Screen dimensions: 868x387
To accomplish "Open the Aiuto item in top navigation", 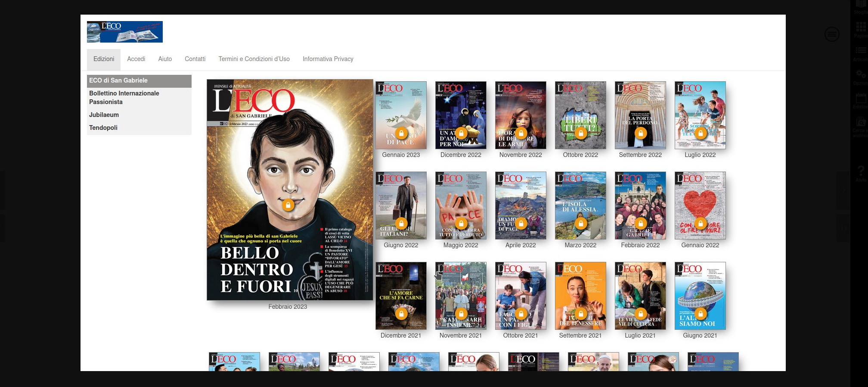I will pyautogui.click(x=165, y=59).
